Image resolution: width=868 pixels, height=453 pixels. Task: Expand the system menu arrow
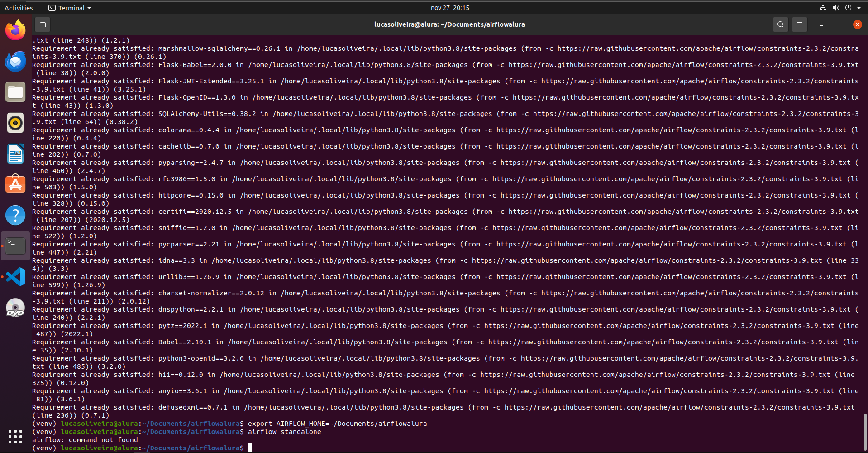(859, 8)
